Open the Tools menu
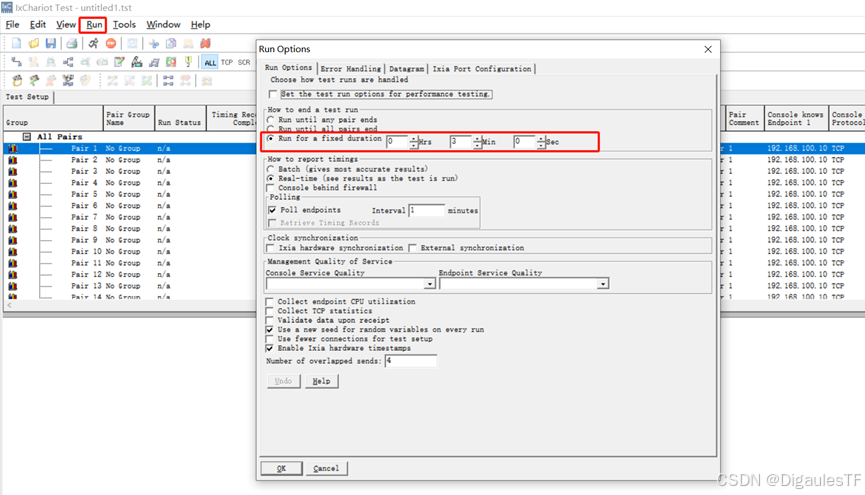 click(x=124, y=25)
